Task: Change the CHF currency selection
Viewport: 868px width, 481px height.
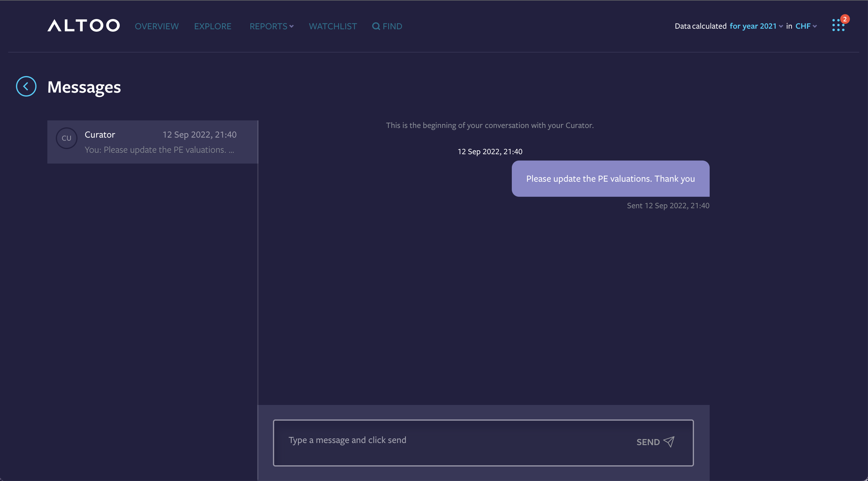Action: coord(806,26)
